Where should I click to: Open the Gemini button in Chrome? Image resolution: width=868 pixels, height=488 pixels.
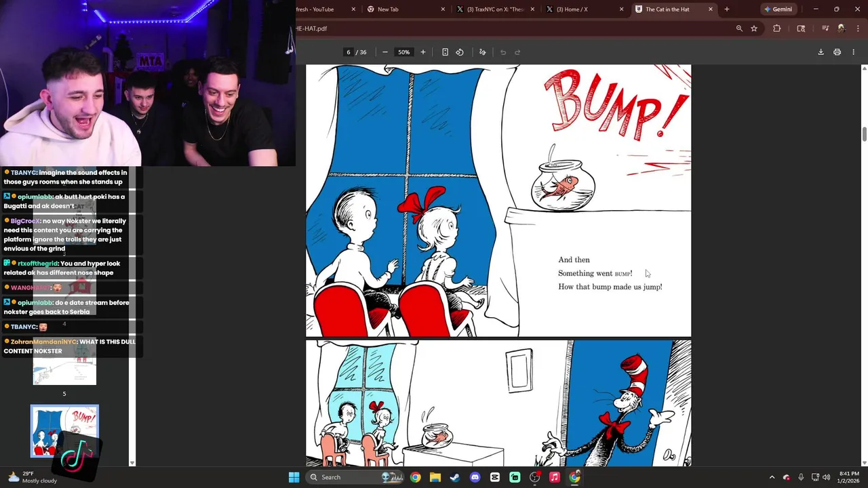click(x=778, y=9)
